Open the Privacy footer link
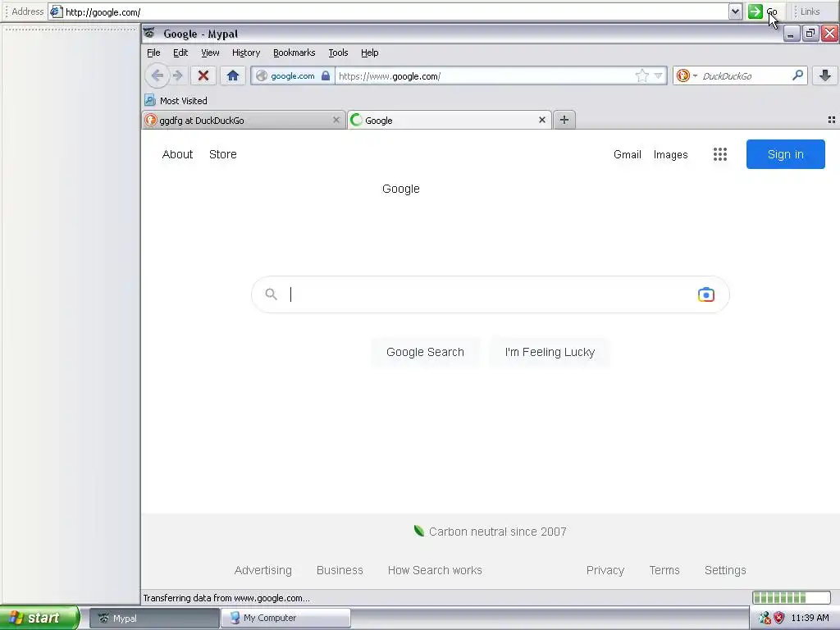This screenshot has height=630, width=840. (605, 570)
